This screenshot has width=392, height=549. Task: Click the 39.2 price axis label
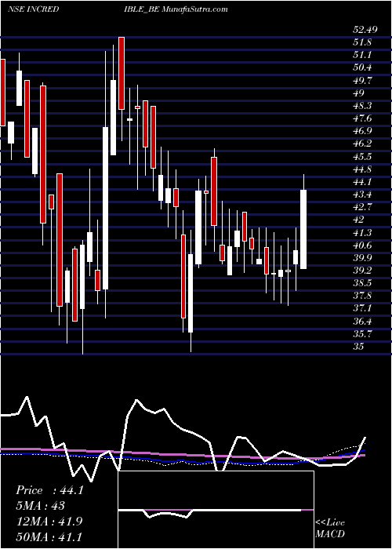coord(362,271)
